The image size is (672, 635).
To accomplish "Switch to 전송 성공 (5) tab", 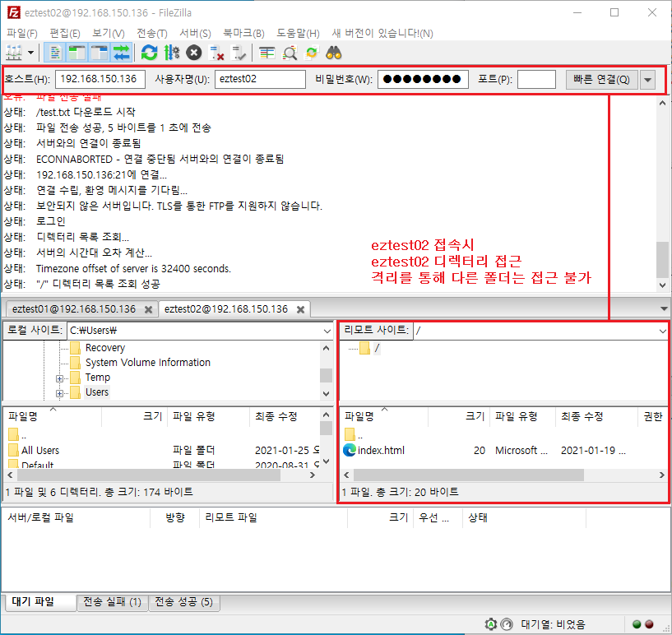I will coord(184,602).
